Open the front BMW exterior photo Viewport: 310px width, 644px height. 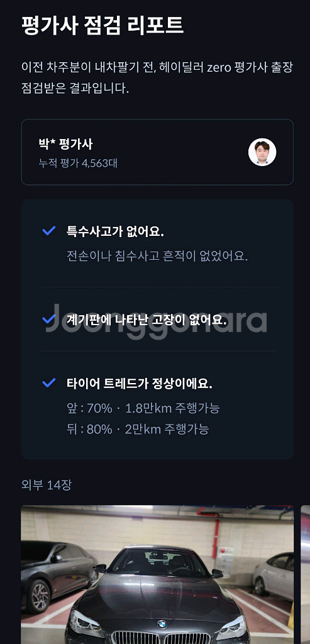tap(157, 575)
